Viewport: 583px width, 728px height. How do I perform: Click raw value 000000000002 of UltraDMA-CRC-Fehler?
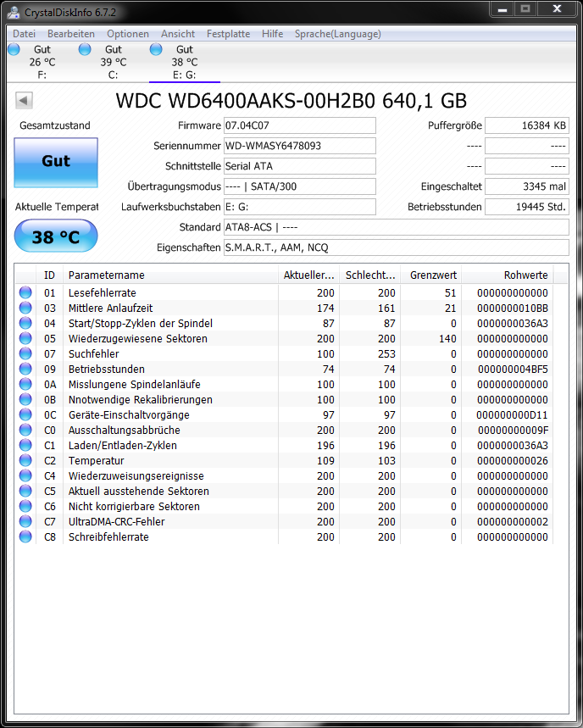513,522
